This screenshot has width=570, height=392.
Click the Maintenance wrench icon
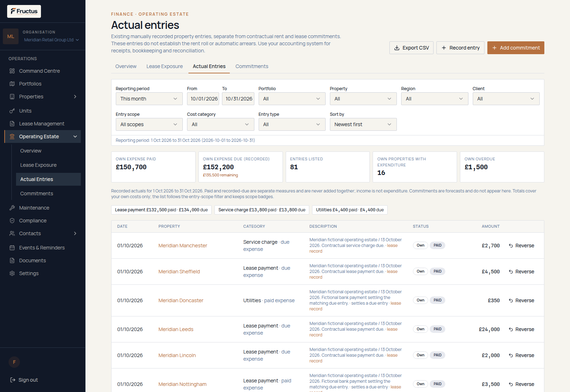point(12,208)
